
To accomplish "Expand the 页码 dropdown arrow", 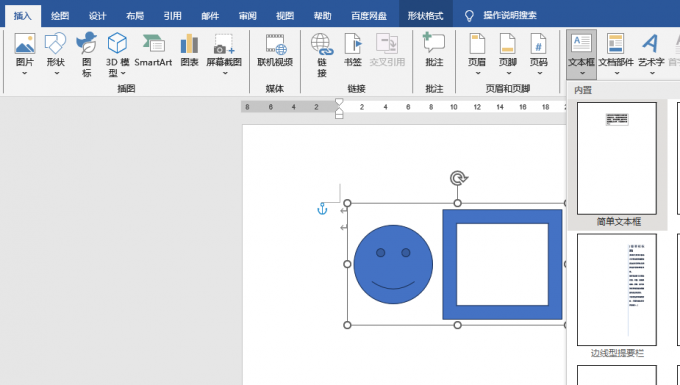I will (539, 73).
